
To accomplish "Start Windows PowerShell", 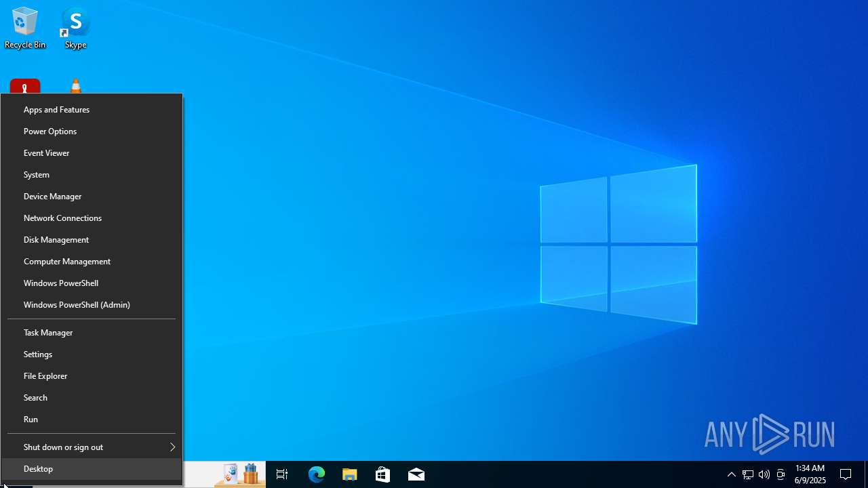I will [92, 283].
